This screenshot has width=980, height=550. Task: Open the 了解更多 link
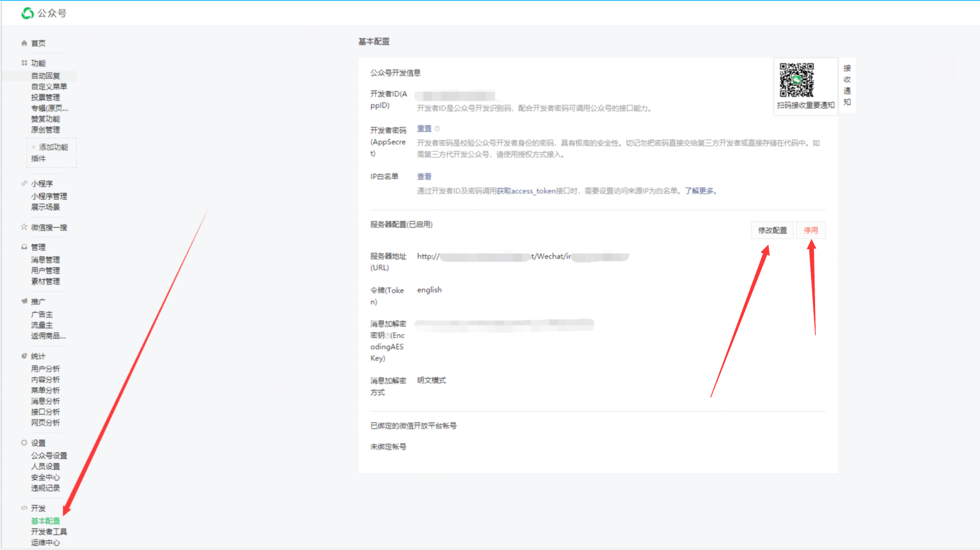click(x=700, y=191)
